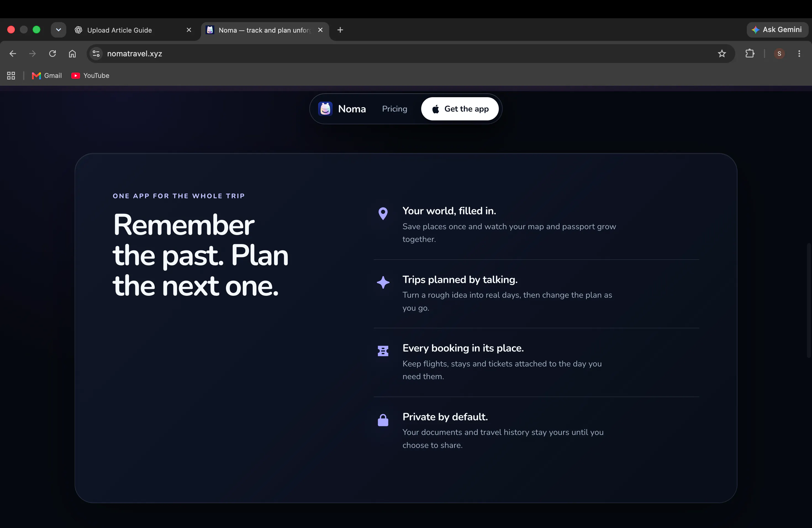Open the apps grid in bookmarks bar
This screenshot has height=528, width=812.
11,75
